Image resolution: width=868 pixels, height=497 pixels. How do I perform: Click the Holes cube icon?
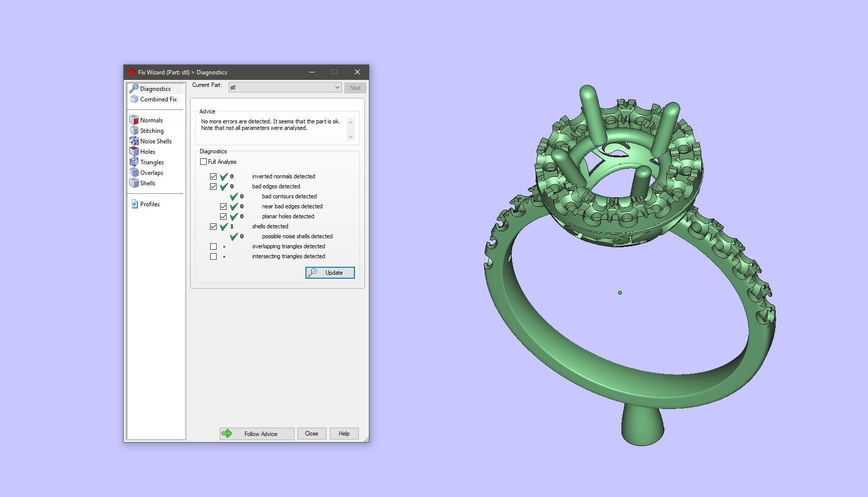[134, 152]
